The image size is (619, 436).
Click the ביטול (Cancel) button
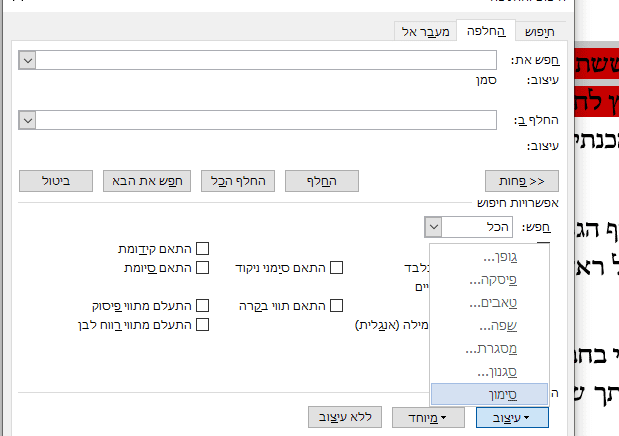tap(56, 180)
